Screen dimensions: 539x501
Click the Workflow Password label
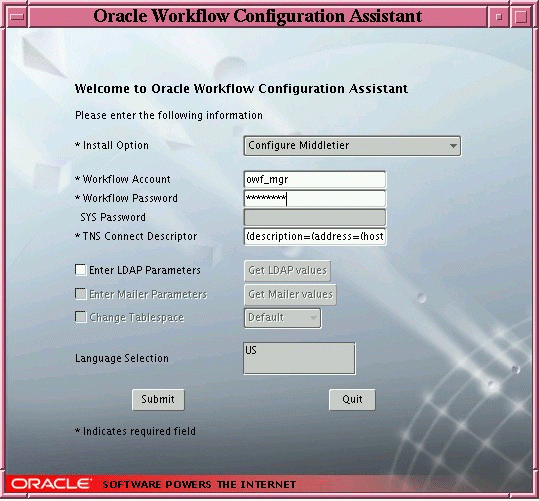pos(126,198)
